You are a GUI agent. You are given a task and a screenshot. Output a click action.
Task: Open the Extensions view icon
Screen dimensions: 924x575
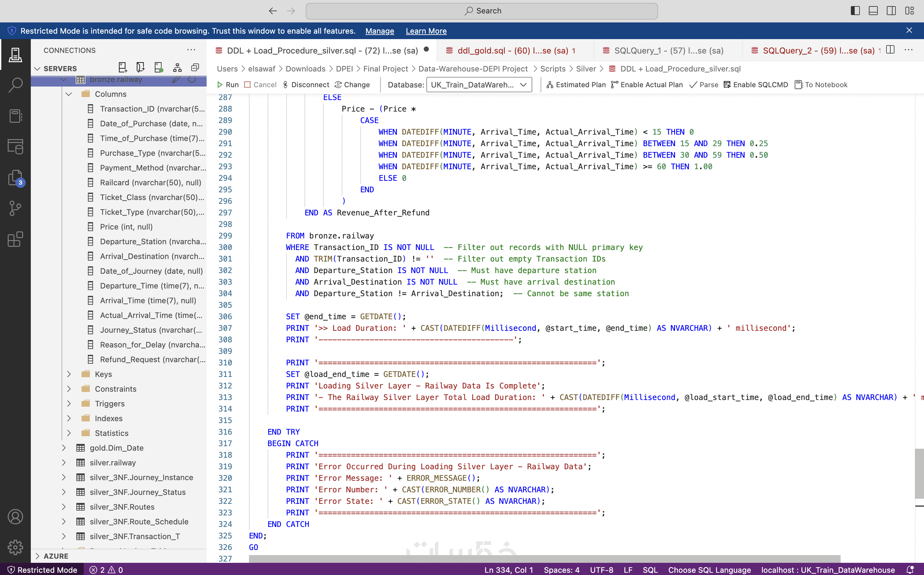click(x=15, y=239)
